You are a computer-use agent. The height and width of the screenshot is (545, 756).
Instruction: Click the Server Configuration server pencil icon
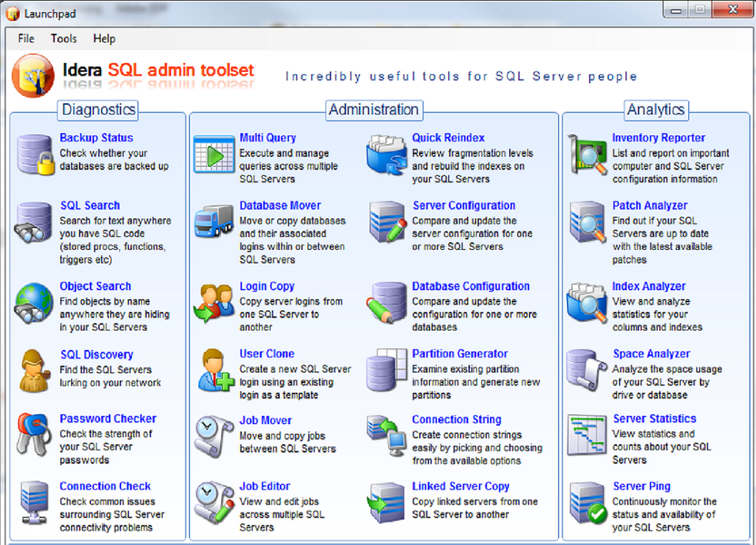tap(387, 222)
